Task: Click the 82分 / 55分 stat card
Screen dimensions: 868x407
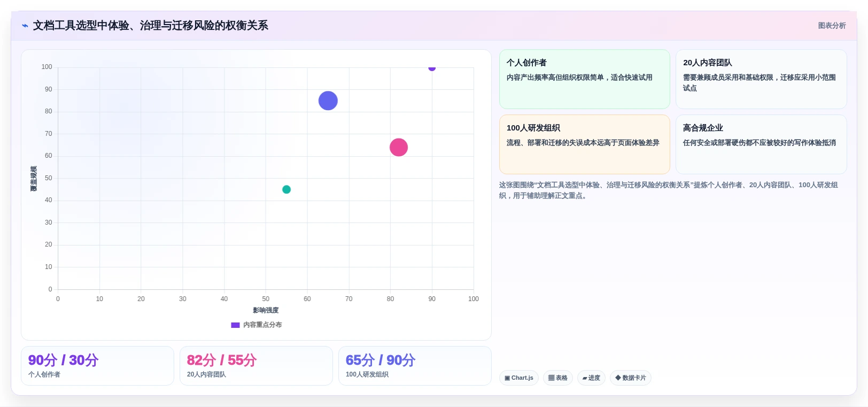Action: pyautogui.click(x=256, y=366)
